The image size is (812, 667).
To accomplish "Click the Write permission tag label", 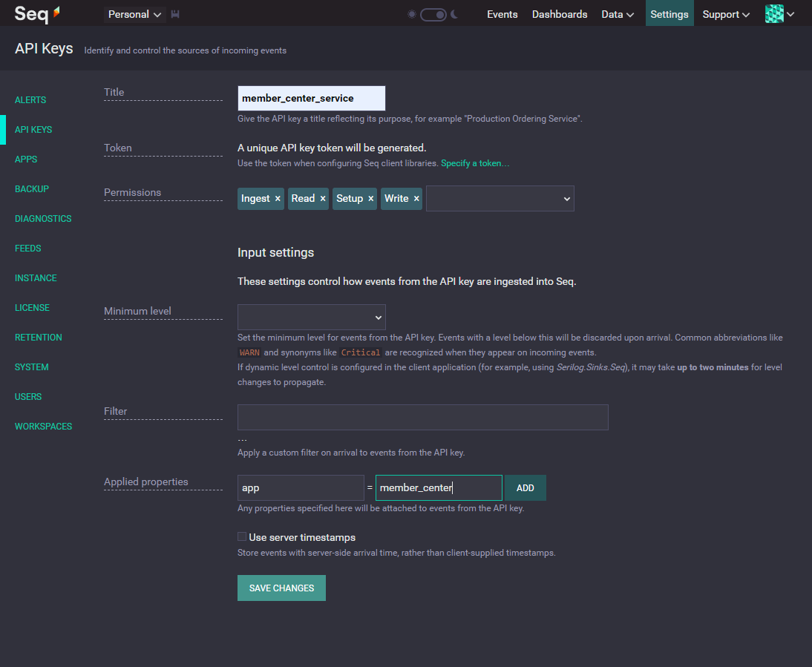I will point(396,199).
